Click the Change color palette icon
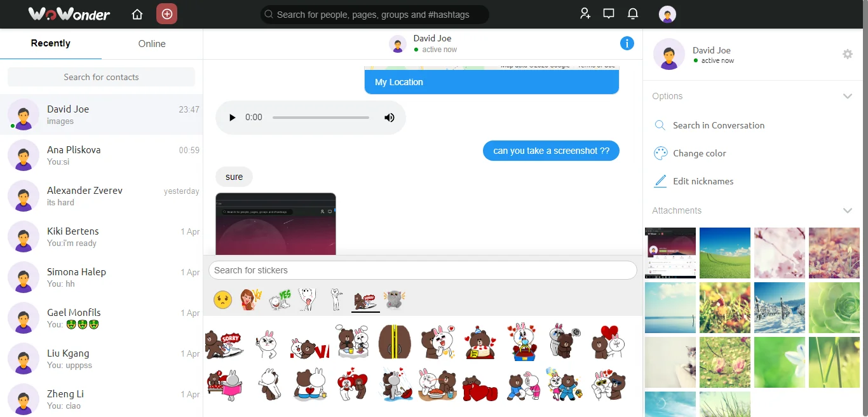The width and height of the screenshot is (868, 417). tap(661, 153)
